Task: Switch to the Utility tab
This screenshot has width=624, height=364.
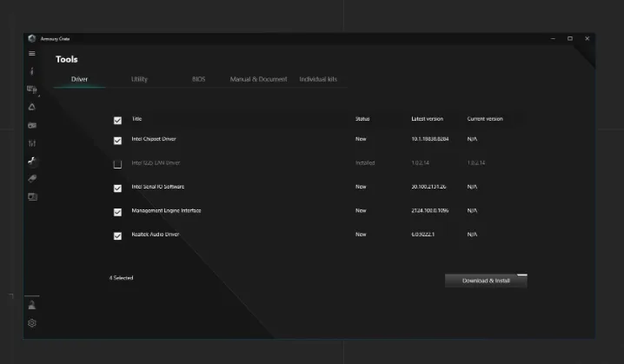Action: pyautogui.click(x=139, y=79)
